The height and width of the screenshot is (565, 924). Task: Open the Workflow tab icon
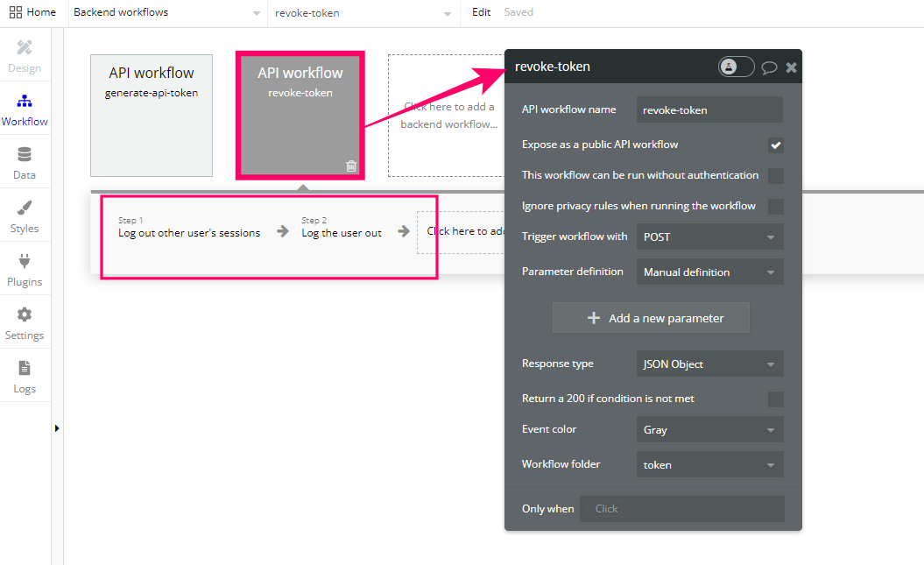[x=25, y=101]
